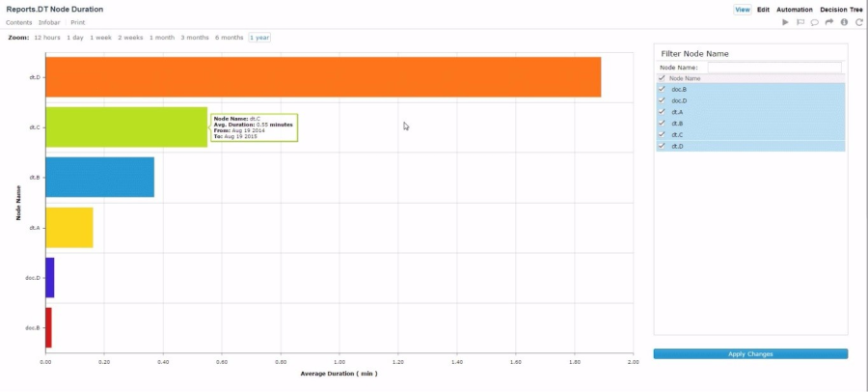Open the comment bubble icon
The width and height of the screenshot is (868, 392).
[815, 22]
